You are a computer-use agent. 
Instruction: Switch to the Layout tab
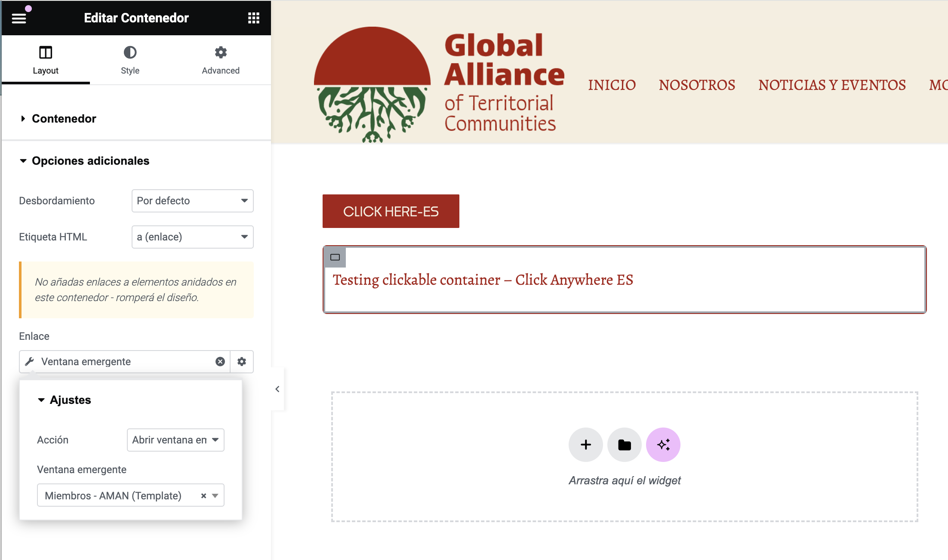coord(46,60)
